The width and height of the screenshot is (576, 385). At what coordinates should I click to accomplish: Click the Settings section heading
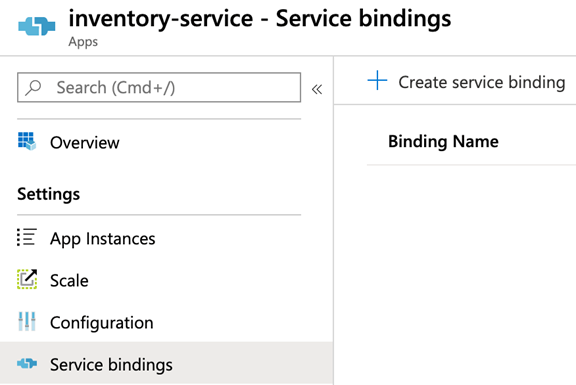(48, 194)
